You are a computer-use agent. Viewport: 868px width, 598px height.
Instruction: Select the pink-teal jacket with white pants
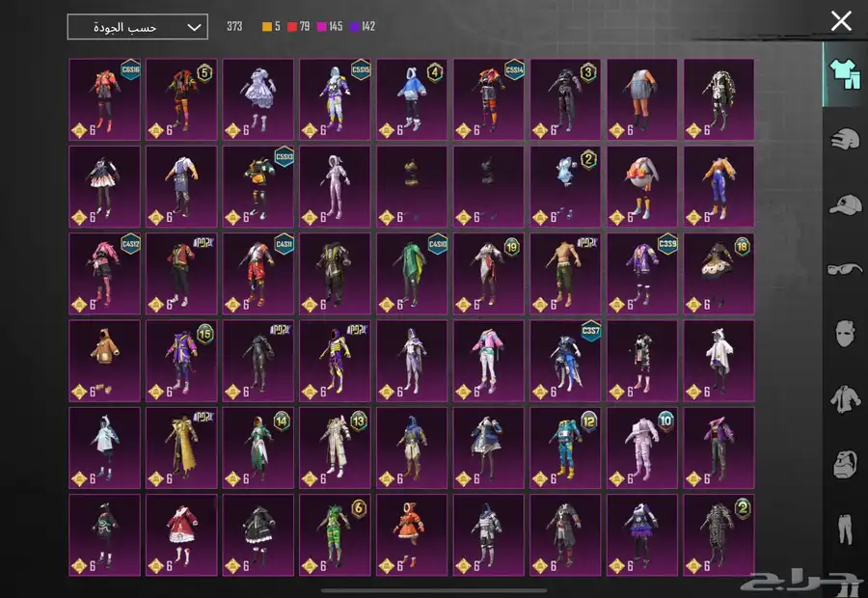tap(489, 361)
